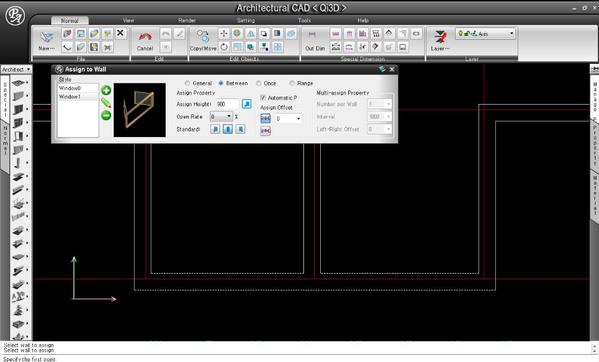Open the Architect category dropdown
599x362 pixels.
(x=16, y=69)
